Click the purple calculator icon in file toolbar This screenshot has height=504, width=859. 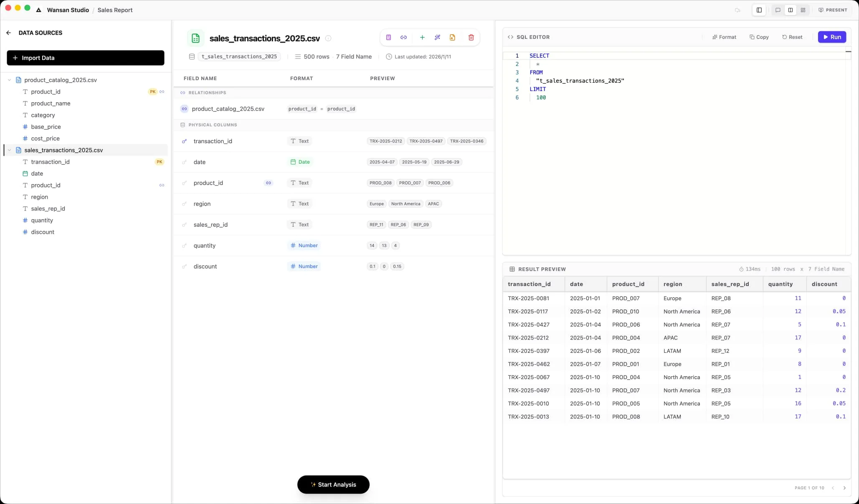[388, 38]
